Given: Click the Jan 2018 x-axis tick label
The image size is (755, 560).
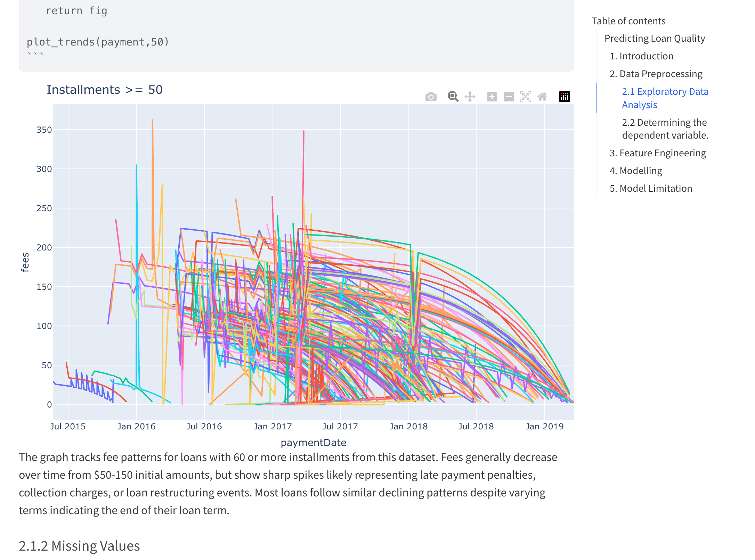Looking at the screenshot, I should (x=408, y=427).
